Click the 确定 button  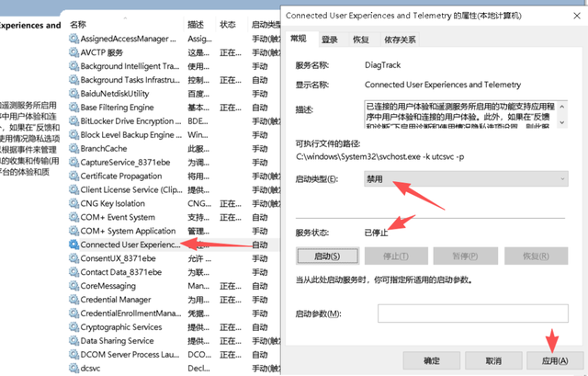432,360
